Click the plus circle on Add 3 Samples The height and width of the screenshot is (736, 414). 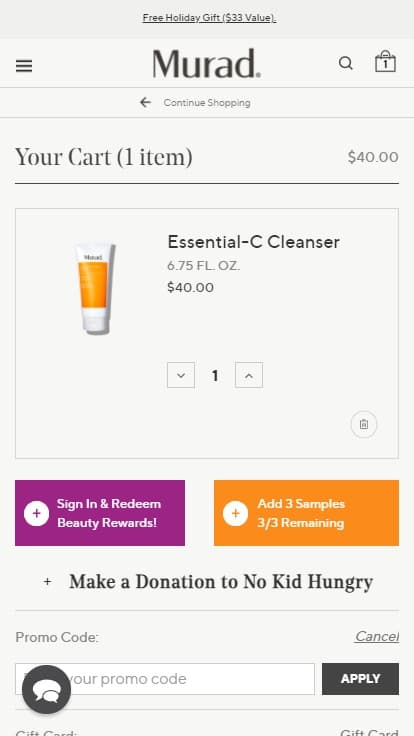pyautogui.click(x=235, y=513)
